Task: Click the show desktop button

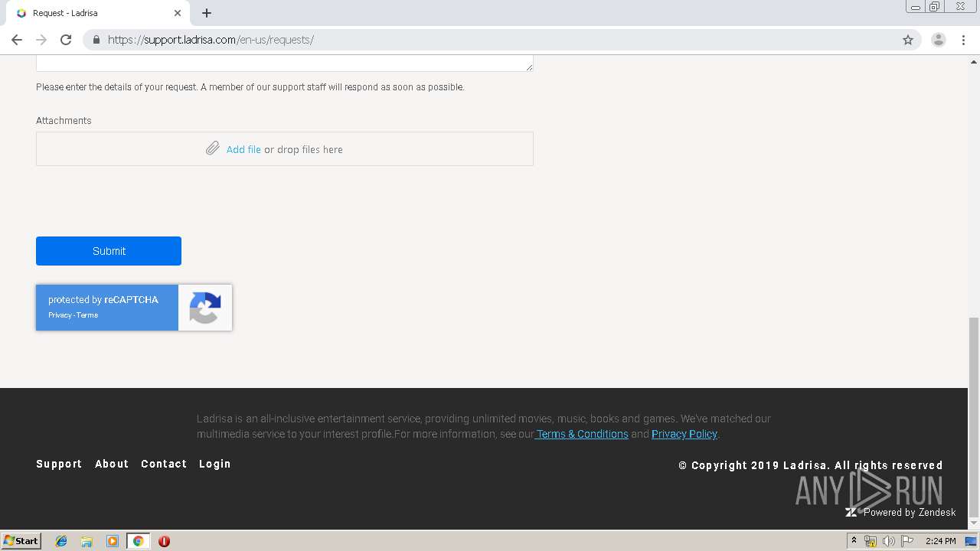Action: coord(971,541)
